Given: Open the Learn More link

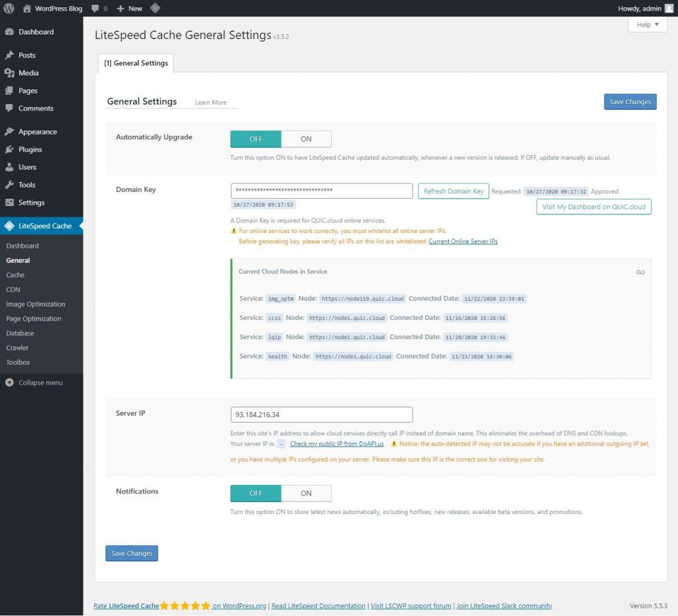Looking at the screenshot, I should (211, 103).
